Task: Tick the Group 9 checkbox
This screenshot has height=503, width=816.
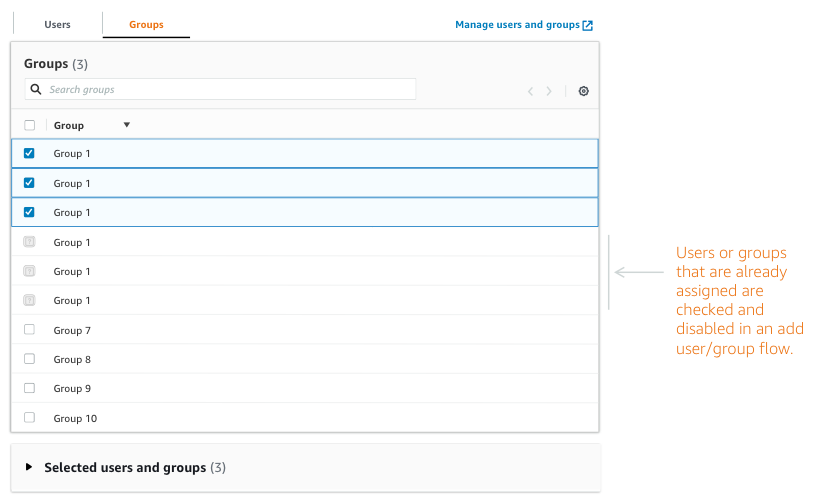Action: (29, 388)
